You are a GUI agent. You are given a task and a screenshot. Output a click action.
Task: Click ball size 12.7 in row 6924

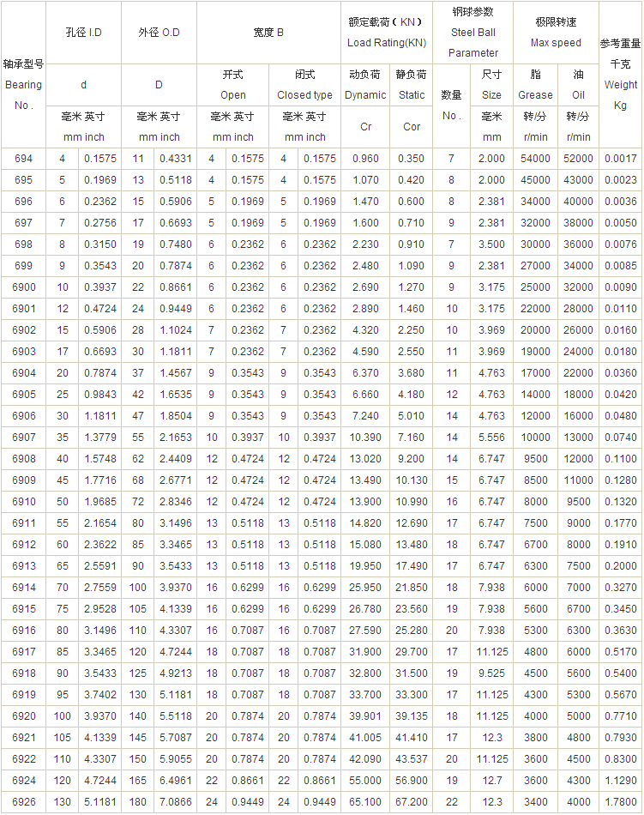click(491, 781)
